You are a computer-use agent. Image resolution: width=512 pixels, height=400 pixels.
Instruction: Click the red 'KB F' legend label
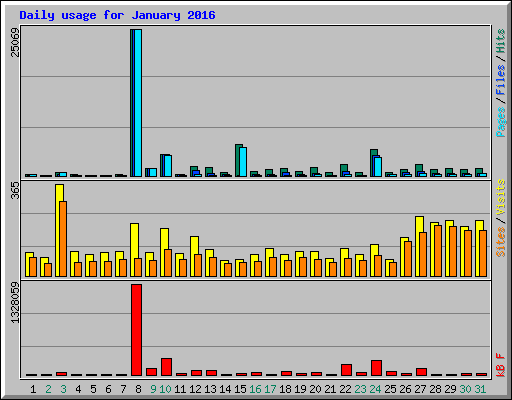500,365
